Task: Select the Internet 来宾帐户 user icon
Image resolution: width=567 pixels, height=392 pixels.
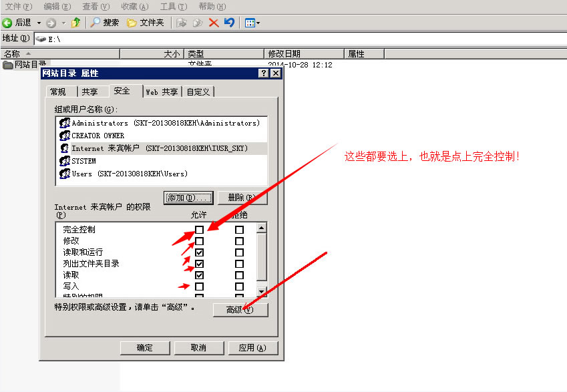Action: [x=65, y=148]
